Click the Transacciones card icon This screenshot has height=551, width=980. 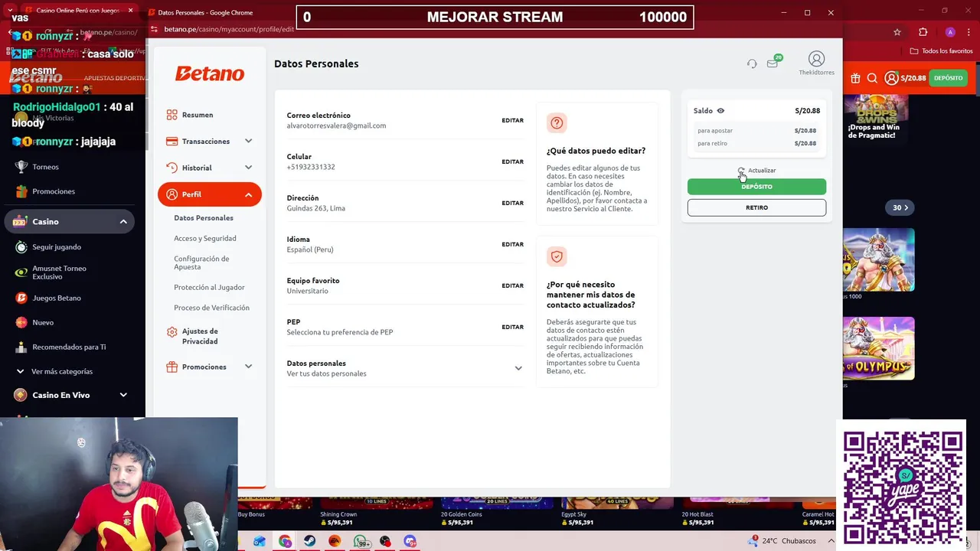point(171,141)
